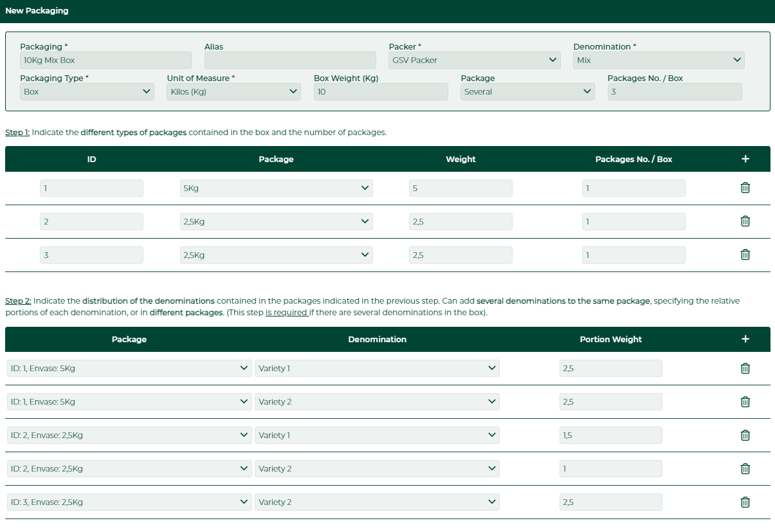Click the ID field containing 1
This screenshot has width=775, height=532.
(91, 188)
